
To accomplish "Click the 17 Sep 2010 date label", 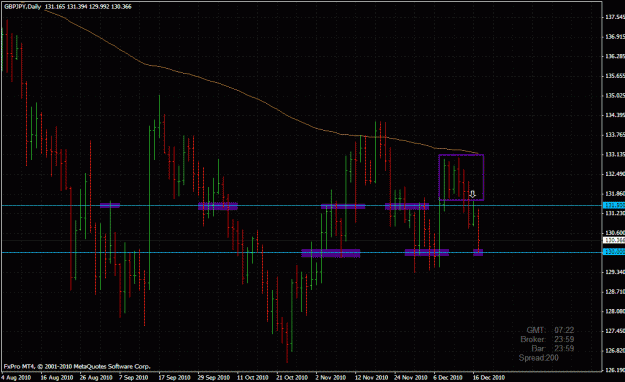I will point(174,377).
